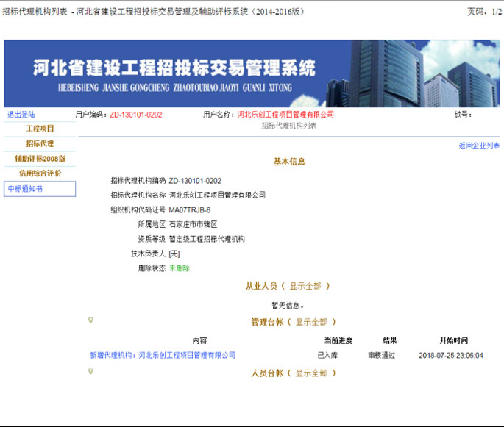Click the 内容 column header
504x427 pixels.
[x=199, y=340]
